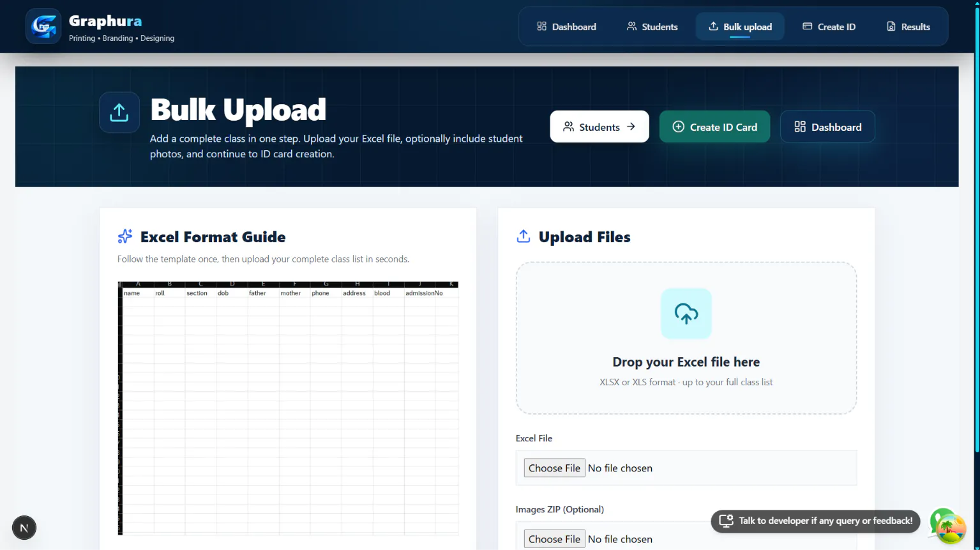This screenshot has width=980, height=550.
Task: Choose File for the Excel File field
Action: pos(554,468)
